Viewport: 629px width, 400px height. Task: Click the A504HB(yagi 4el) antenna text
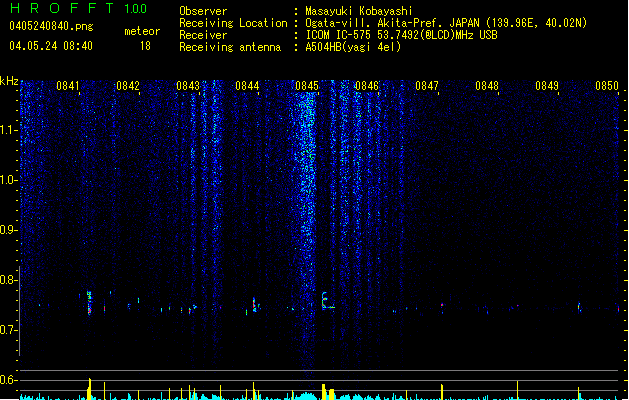coord(353,47)
